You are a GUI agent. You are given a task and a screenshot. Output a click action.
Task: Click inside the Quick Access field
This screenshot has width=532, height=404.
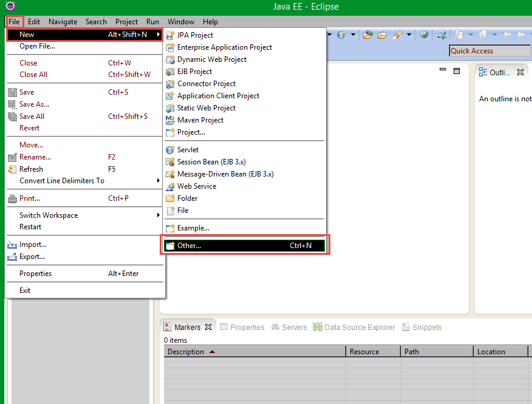(x=489, y=50)
